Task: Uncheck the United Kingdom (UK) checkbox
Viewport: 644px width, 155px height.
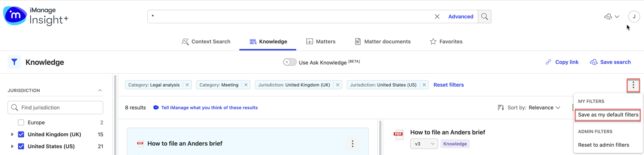Action: tap(21, 134)
